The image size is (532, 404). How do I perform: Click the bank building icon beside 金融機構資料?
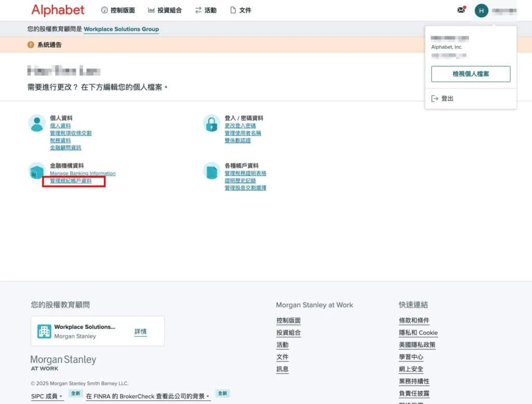point(37,171)
